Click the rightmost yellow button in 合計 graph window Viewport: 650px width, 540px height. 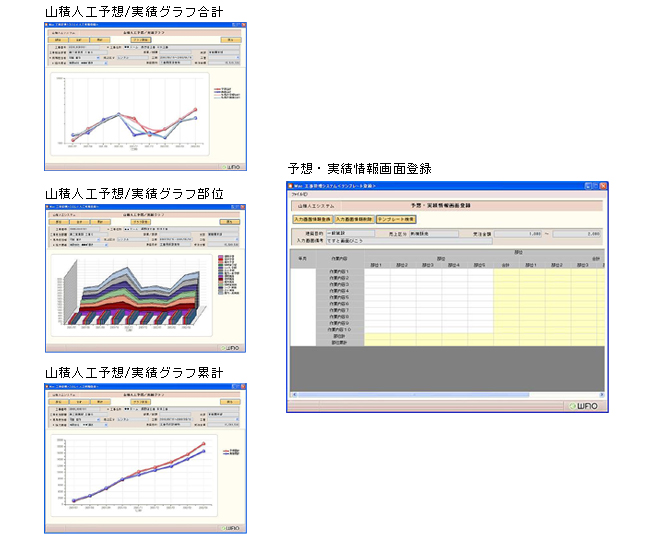(x=230, y=41)
